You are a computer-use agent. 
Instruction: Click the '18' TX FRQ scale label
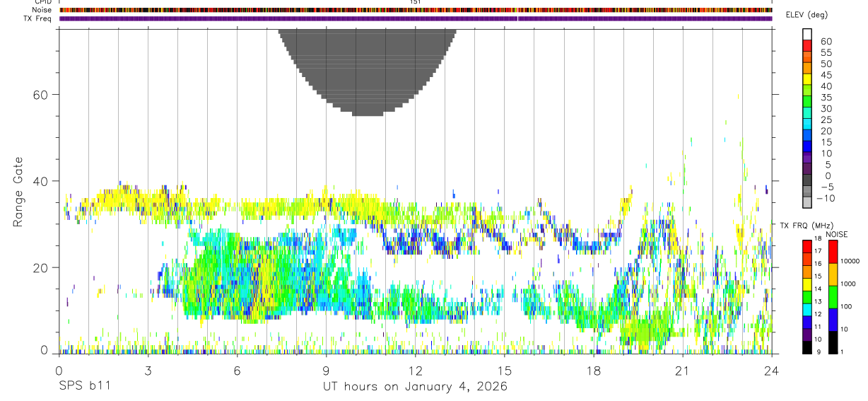click(x=819, y=239)
